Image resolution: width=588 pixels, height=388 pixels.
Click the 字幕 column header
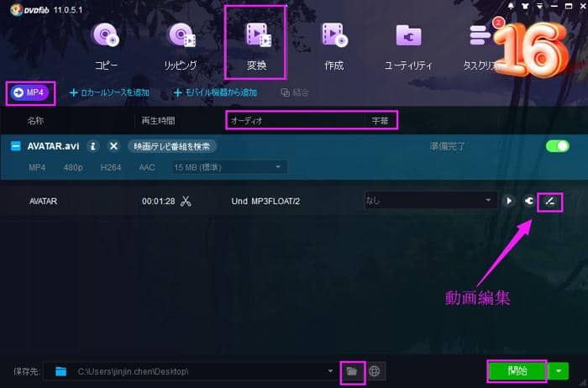pos(380,121)
